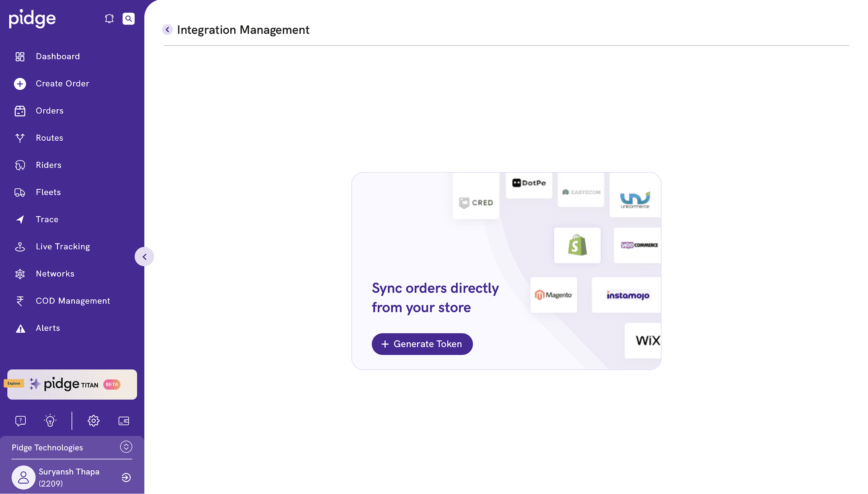Image resolution: width=868 pixels, height=494 pixels.
Task: Click the search icon in sidebar header
Action: [129, 18]
